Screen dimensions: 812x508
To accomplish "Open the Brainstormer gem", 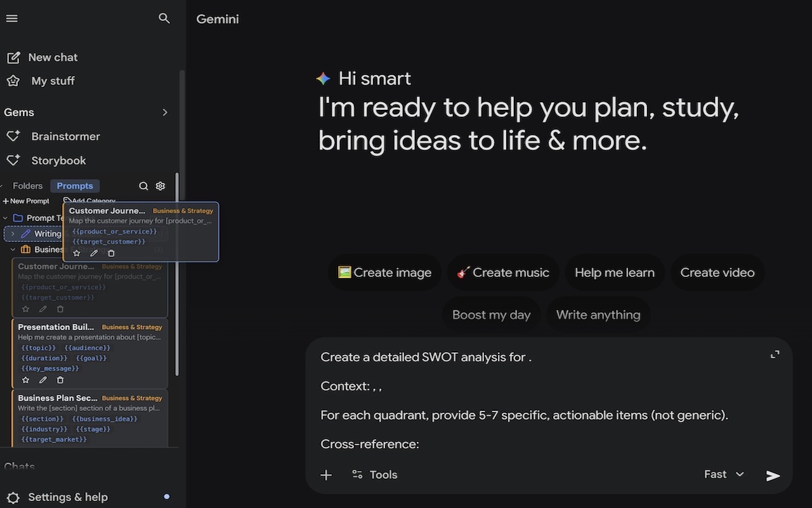I will click(x=53, y=137).
